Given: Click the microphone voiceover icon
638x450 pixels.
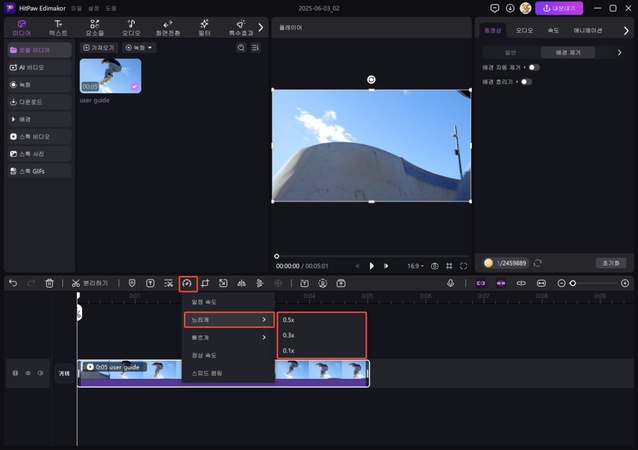Looking at the screenshot, I should (x=451, y=283).
